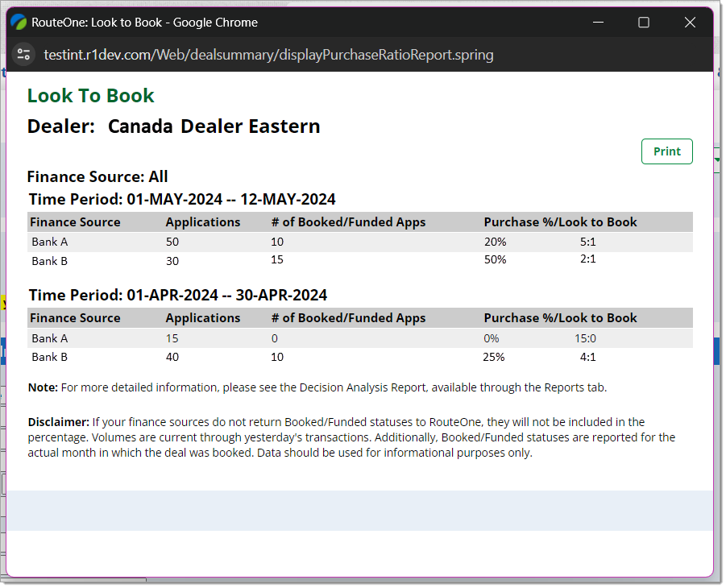This screenshot has width=726, height=588.
Task: Click # of Booked/Funded Apps header in April table
Action: click(348, 318)
